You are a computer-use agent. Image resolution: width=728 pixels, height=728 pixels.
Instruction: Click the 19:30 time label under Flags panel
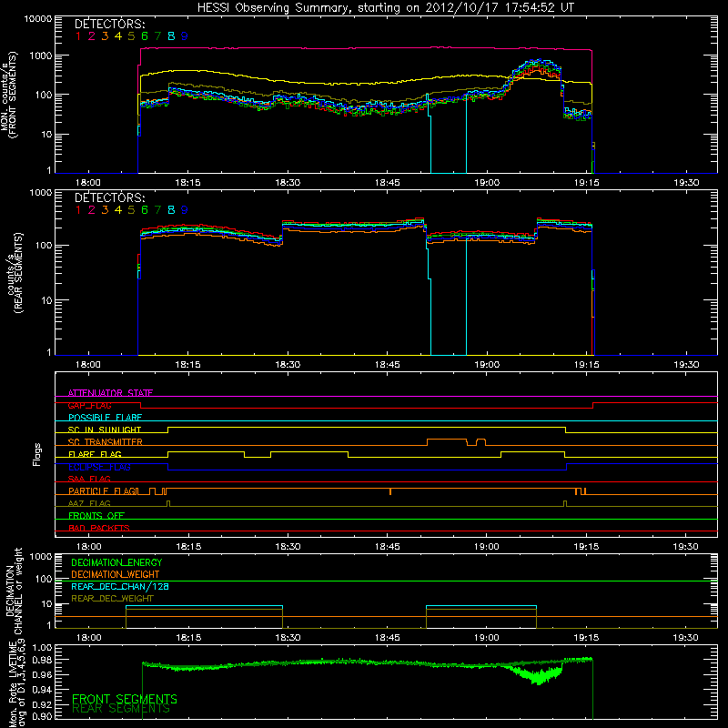coord(686,547)
